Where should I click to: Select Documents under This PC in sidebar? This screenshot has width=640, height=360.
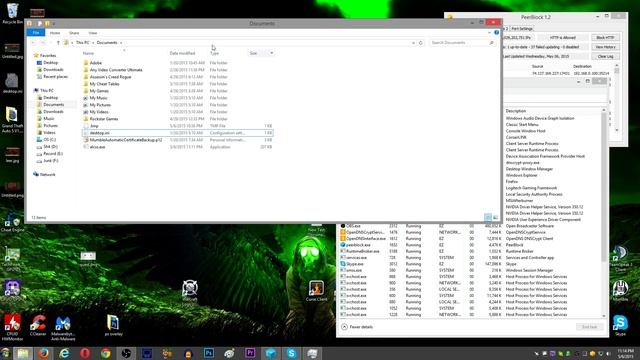coord(53,104)
